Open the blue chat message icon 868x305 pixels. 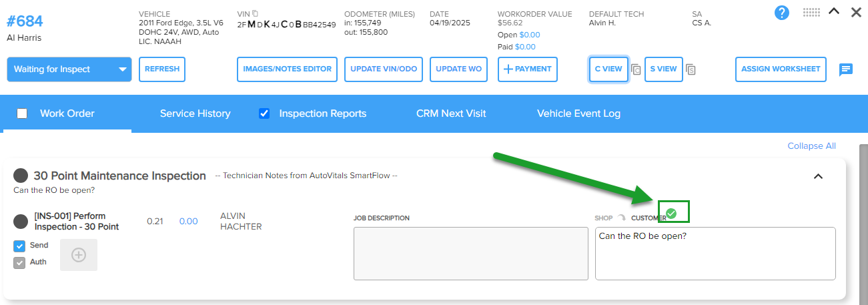pos(846,69)
